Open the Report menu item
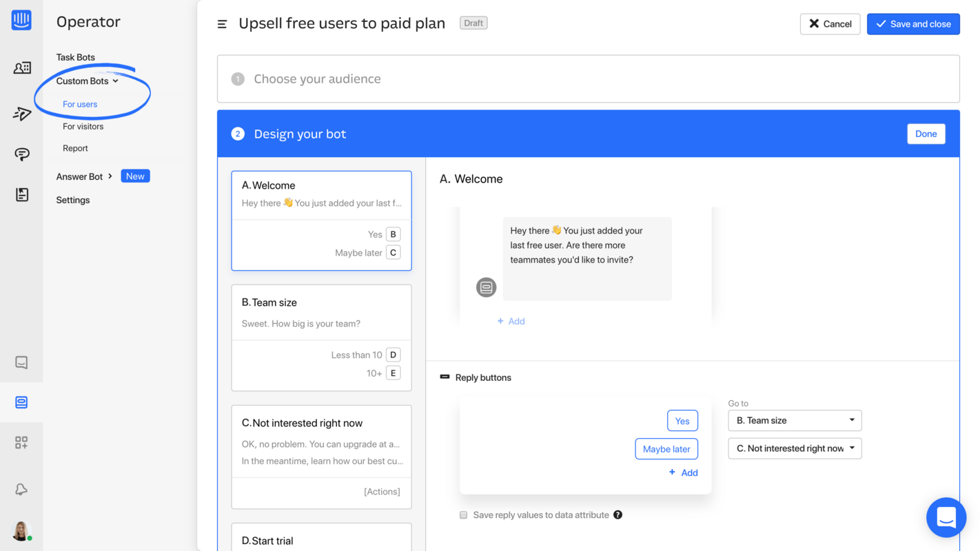The height and width of the screenshot is (551, 980). point(74,148)
